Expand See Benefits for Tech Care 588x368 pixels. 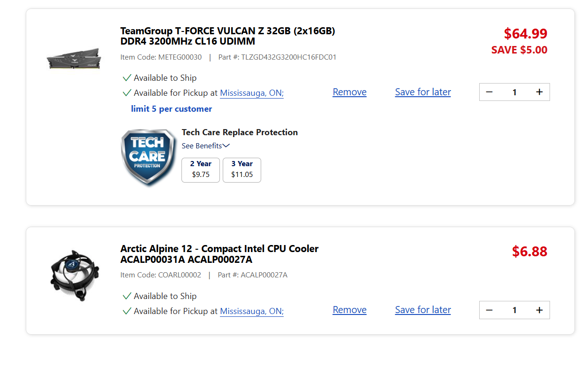[205, 146]
